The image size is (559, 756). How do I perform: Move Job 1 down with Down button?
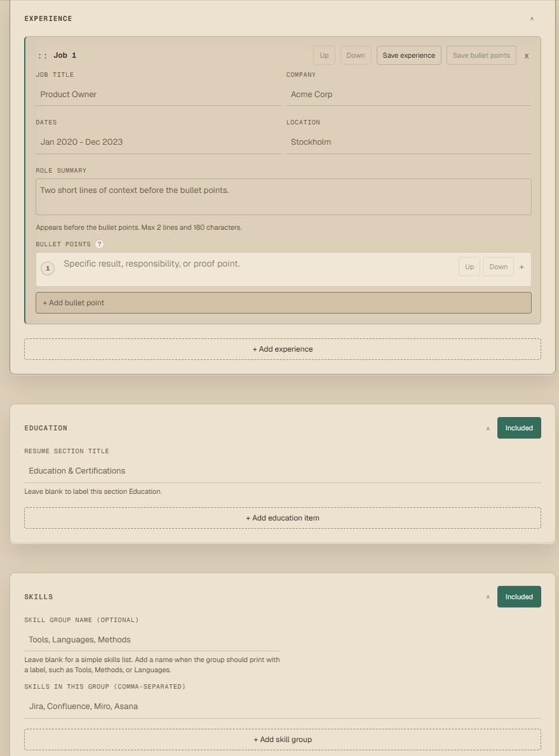point(356,55)
